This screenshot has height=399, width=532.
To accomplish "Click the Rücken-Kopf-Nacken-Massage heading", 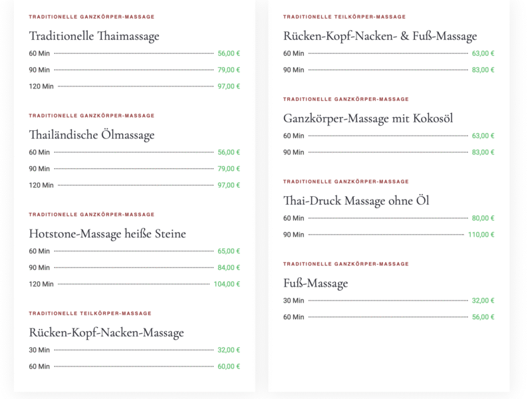I will 106,332.
